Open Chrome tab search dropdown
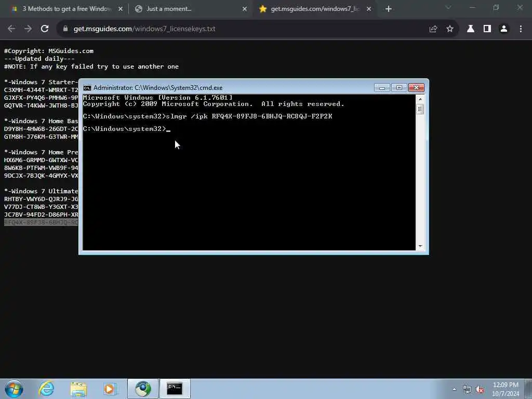This screenshot has height=399, width=532. [x=448, y=7]
